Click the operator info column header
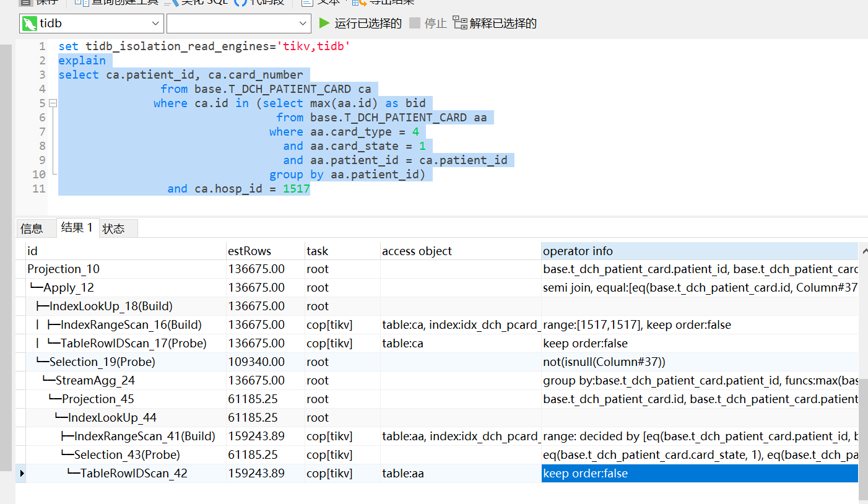This screenshot has height=504, width=868. [x=700, y=251]
